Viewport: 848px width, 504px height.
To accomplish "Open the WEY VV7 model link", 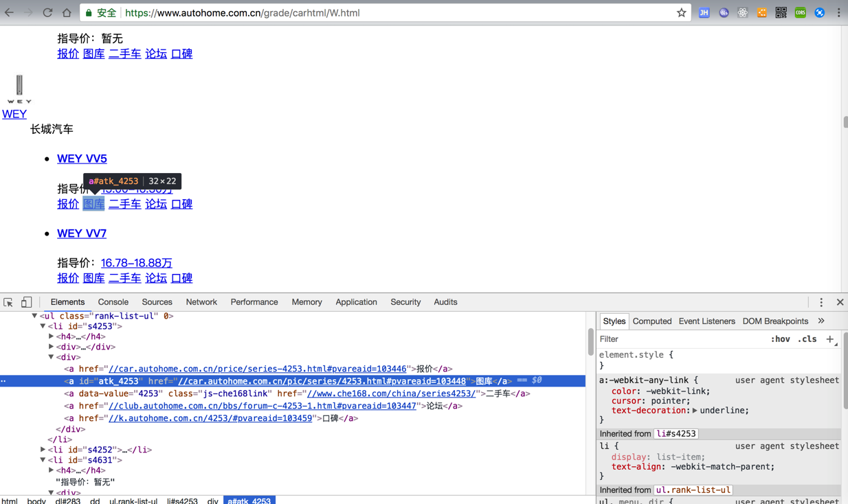I will point(82,233).
